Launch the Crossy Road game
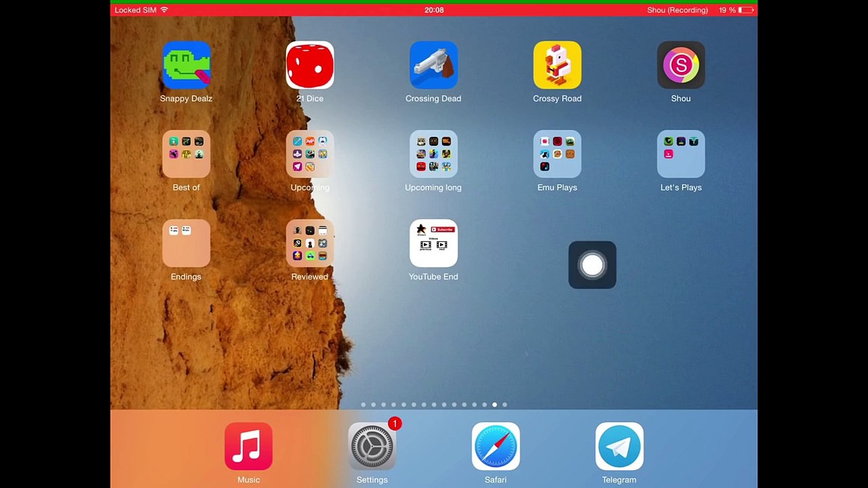Image resolution: width=868 pixels, height=488 pixels. 557,65
